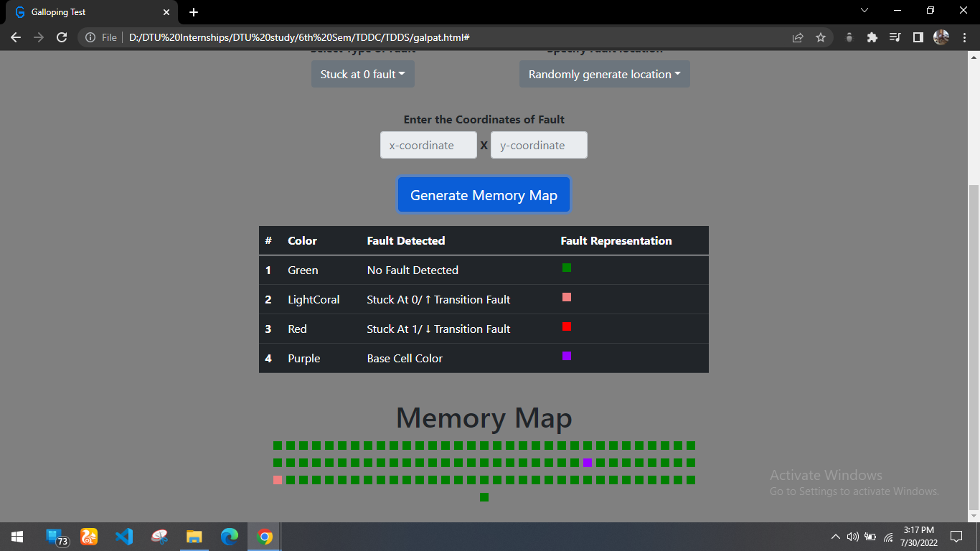The width and height of the screenshot is (980, 551).
Task: Open the Chrome profile avatar icon
Action: [941, 37]
